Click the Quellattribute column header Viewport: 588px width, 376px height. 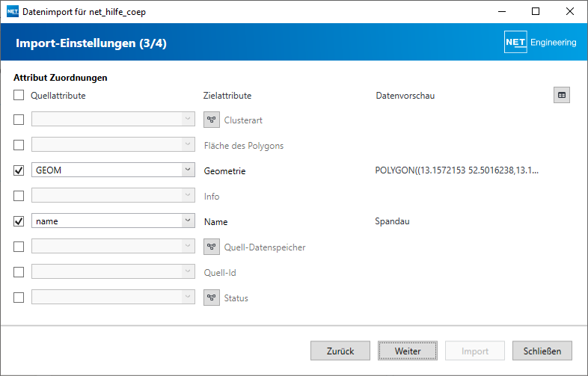(58, 96)
